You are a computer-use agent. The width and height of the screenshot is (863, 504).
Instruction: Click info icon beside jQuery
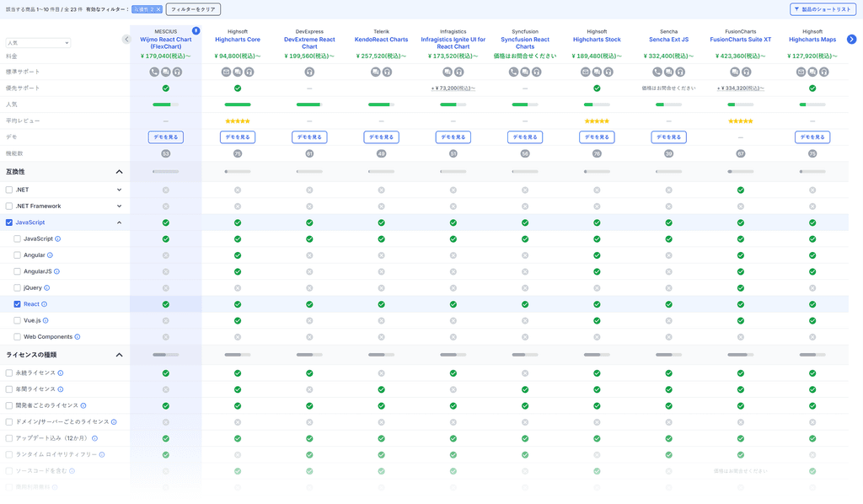[47, 287]
